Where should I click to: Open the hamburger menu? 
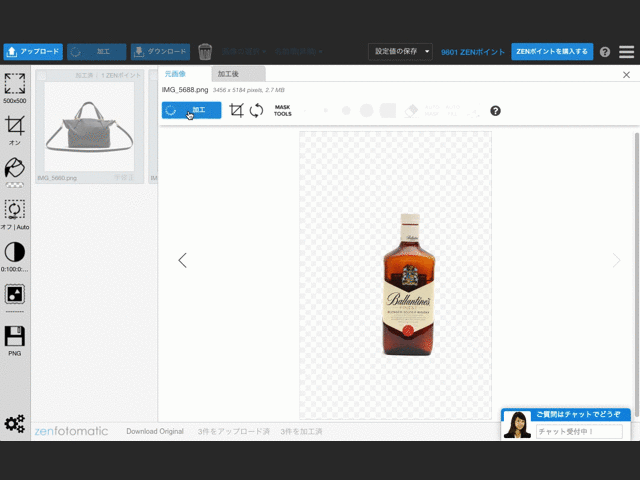tap(627, 52)
